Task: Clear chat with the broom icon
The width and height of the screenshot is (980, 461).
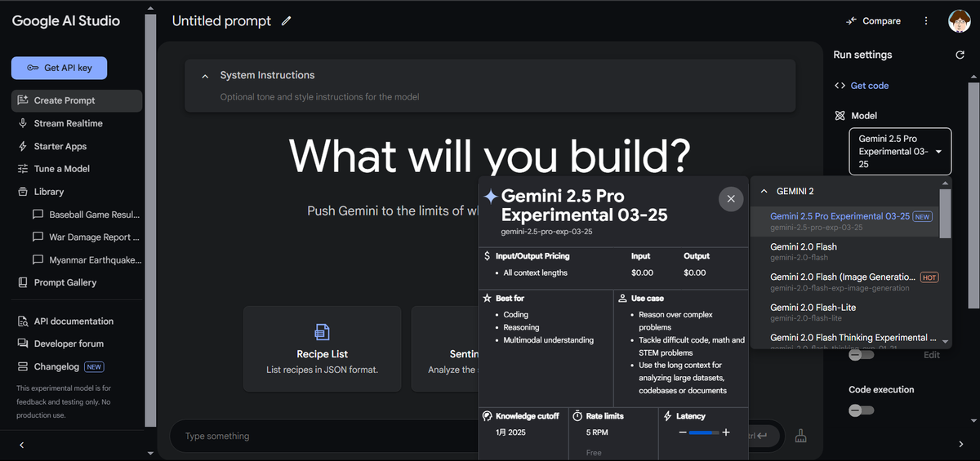Action: coord(801,436)
